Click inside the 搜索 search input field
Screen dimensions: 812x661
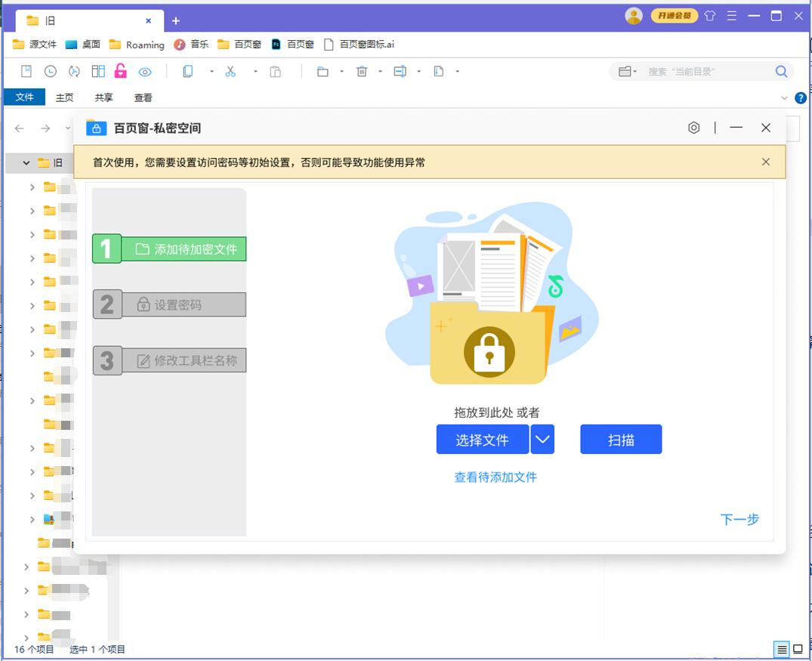[x=695, y=71]
